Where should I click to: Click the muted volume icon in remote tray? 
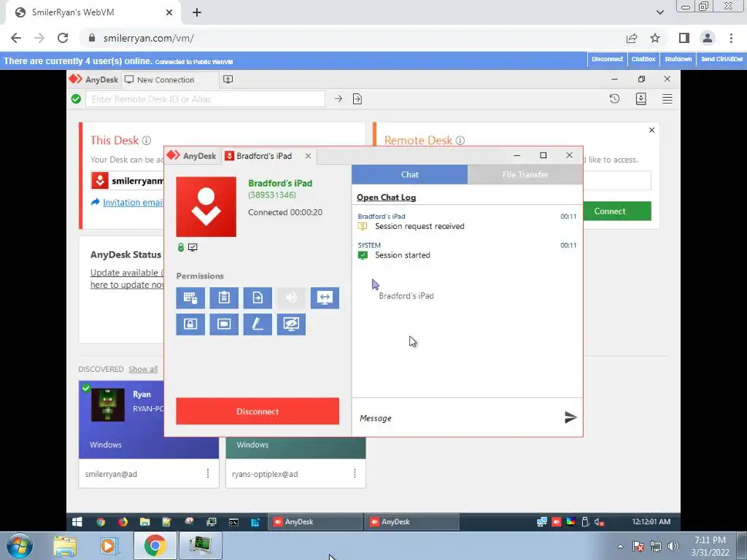tap(600, 522)
